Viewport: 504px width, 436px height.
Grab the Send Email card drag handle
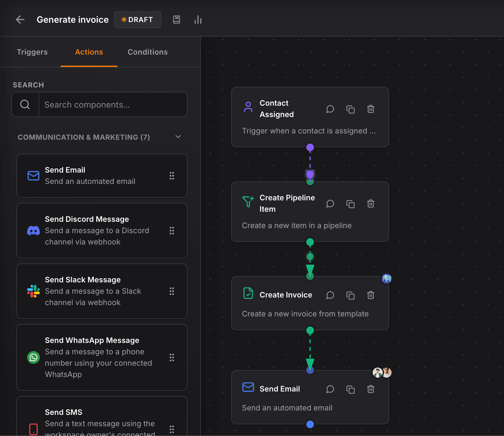click(x=172, y=176)
